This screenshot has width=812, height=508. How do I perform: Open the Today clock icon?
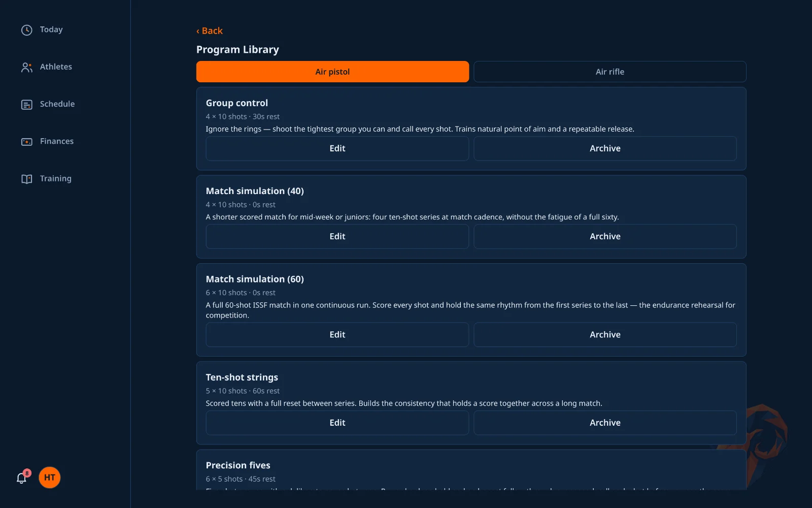(27, 30)
